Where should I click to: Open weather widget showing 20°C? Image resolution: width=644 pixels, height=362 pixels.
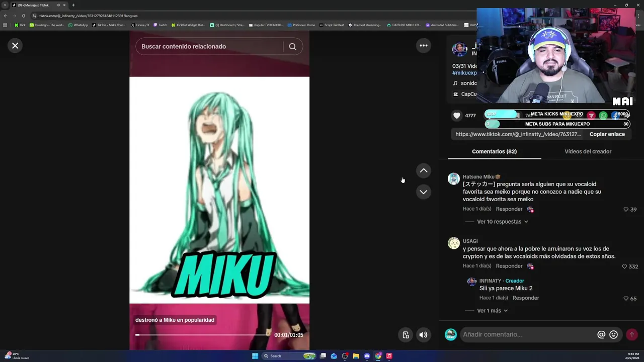click(x=17, y=356)
